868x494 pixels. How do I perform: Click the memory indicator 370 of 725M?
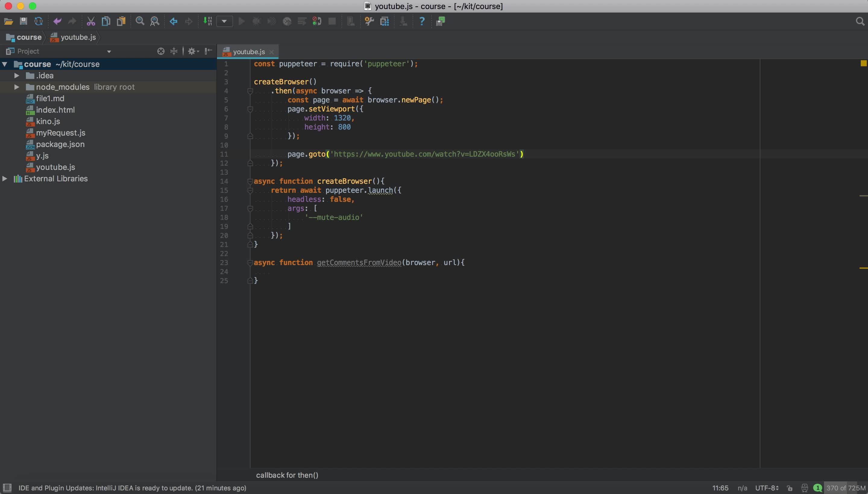[846, 488]
